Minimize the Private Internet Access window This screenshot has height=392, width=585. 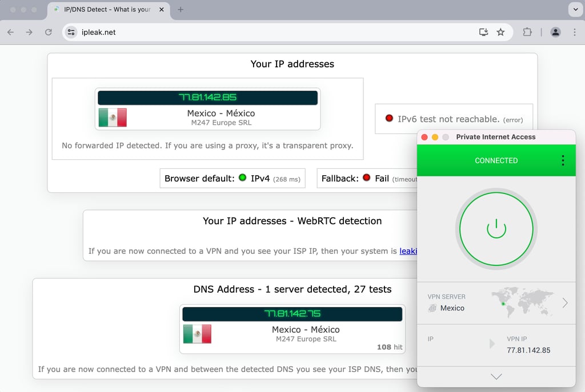pos(435,137)
